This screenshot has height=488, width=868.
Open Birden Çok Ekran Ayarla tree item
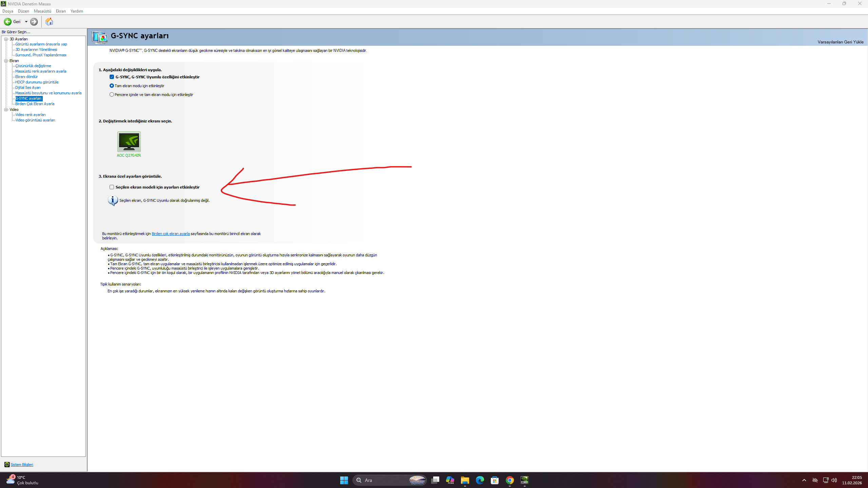35,104
